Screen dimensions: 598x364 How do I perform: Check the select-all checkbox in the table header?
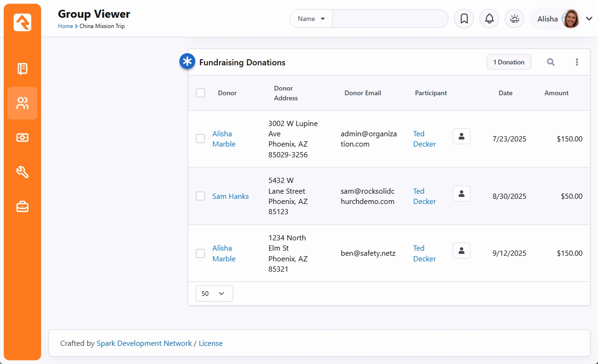tap(200, 93)
